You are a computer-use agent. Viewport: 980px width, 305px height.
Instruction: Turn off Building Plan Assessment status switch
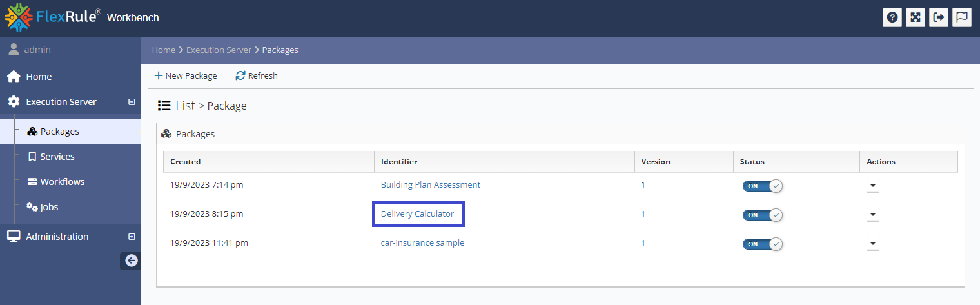tap(763, 186)
